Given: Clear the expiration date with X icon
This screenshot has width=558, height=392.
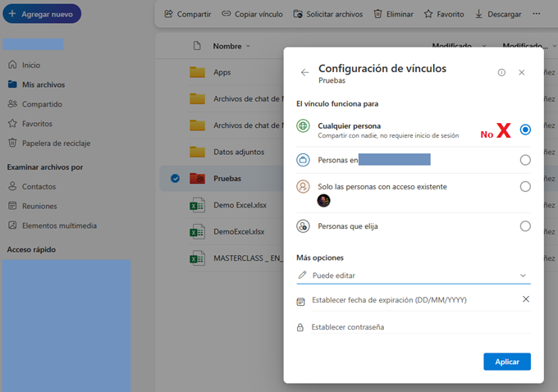Looking at the screenshot, I should (526, 299).
